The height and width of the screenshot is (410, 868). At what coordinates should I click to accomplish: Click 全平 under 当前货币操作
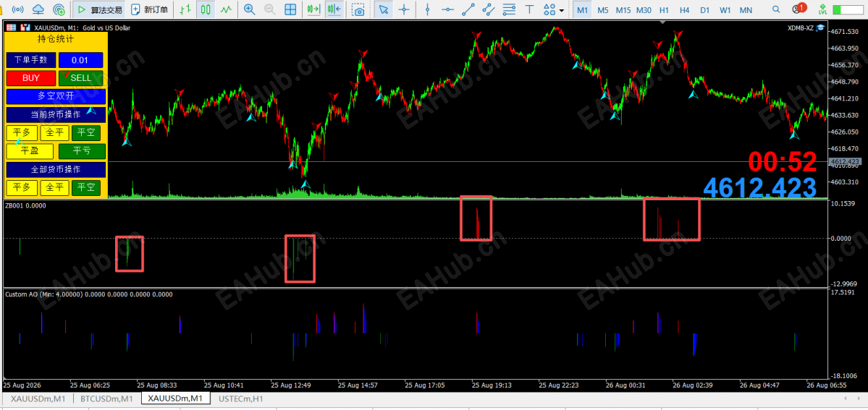point(54,133)
